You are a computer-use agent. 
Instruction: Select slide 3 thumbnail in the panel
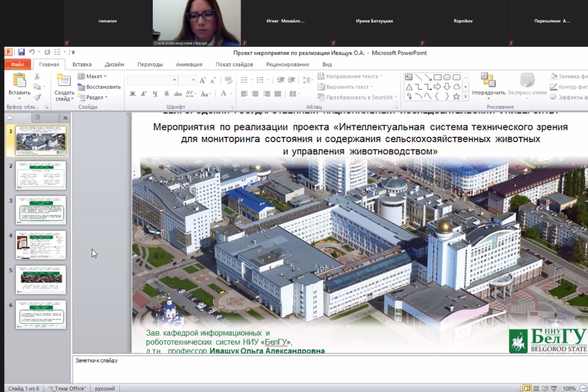click(41, 210)
